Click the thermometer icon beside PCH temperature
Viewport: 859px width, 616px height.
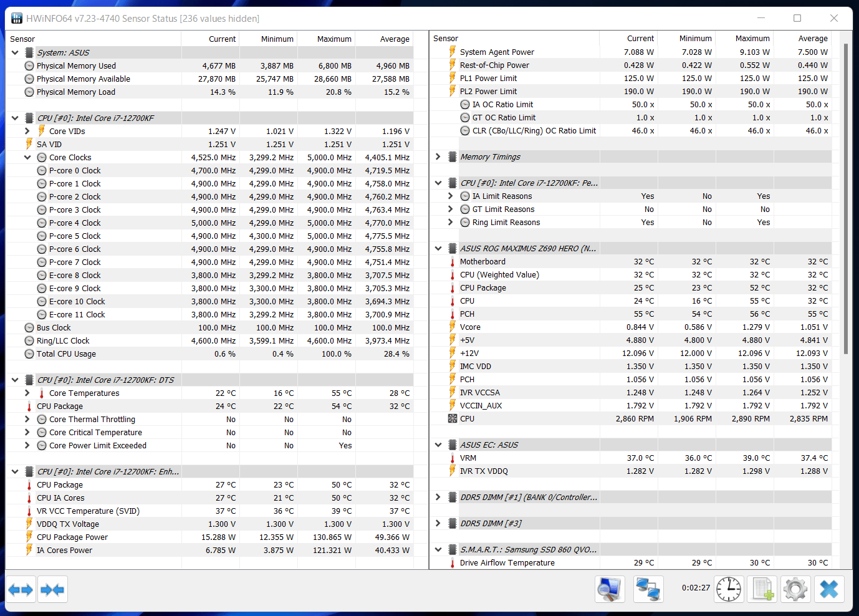point(453,314)
